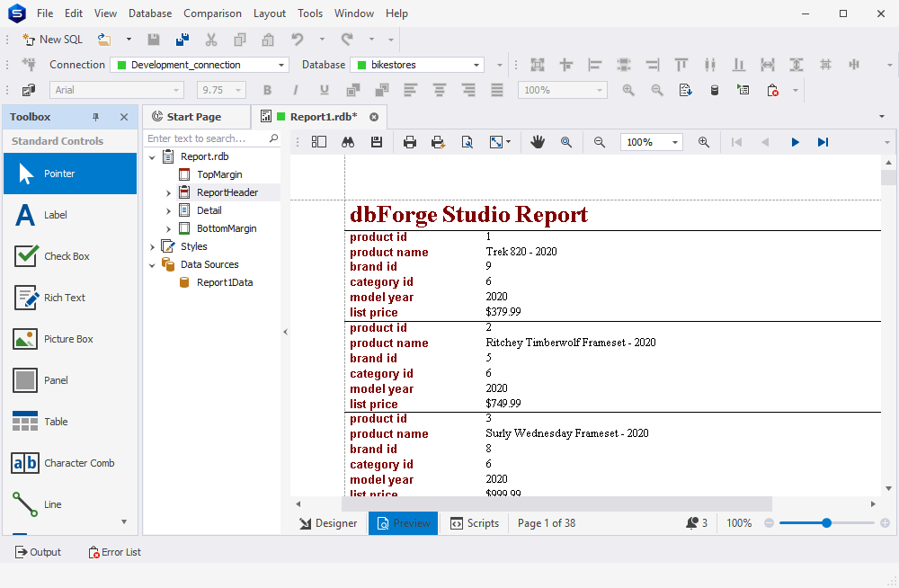Click the horizontal scrollbar of the preview
This screenshot has height=588, width=899.
[556, 503]
